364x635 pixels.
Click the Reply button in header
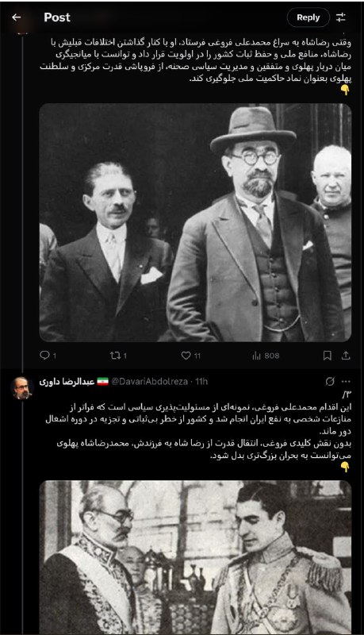click(308, 17)
